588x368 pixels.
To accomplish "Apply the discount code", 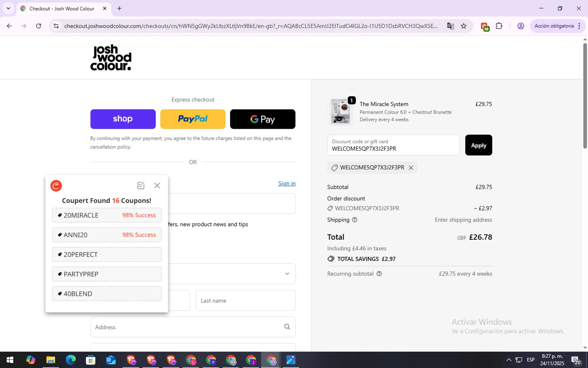I will (479, 145).
